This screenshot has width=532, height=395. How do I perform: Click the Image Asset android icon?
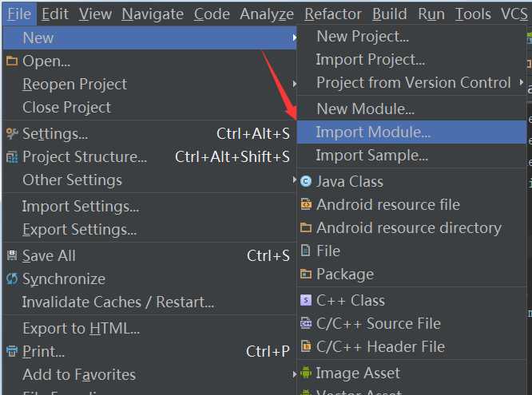305,373
